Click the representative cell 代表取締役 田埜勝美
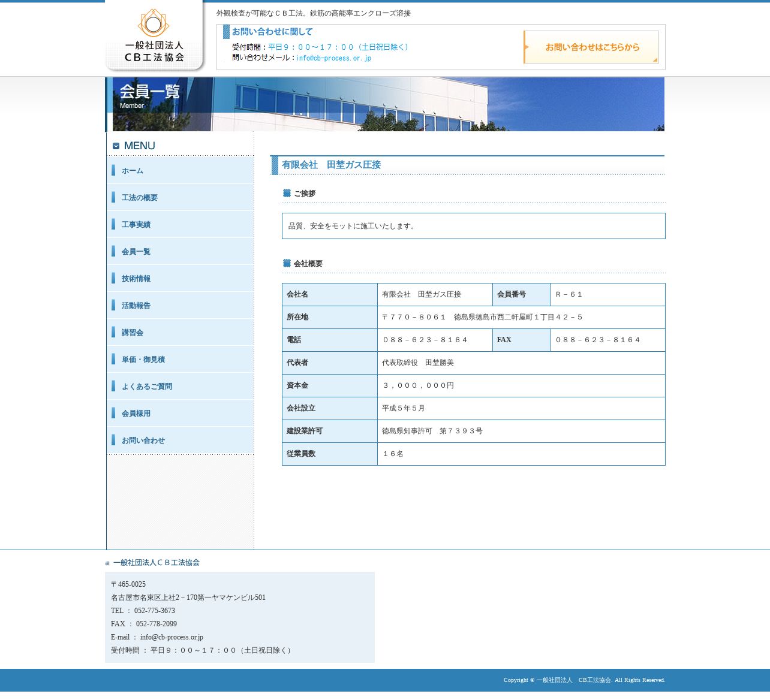Screen dimensions: 770x700 tap(521, 363)
